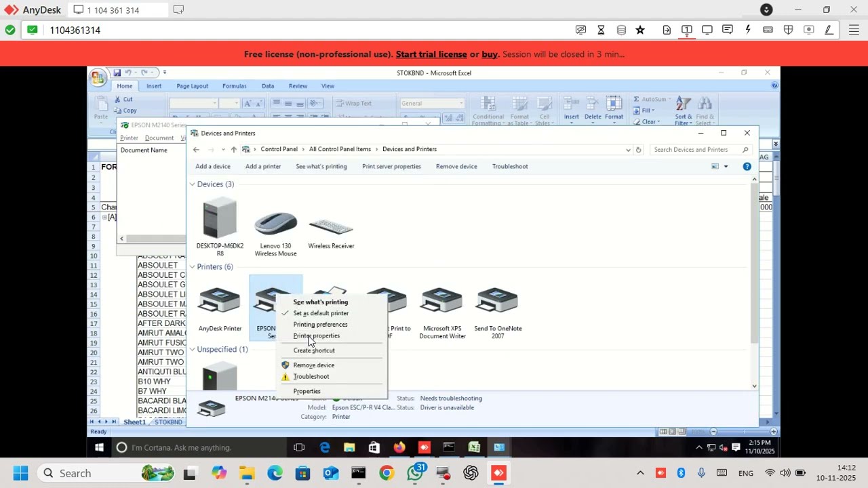Collapse the Unspecified (1) group

pos(192,350)
